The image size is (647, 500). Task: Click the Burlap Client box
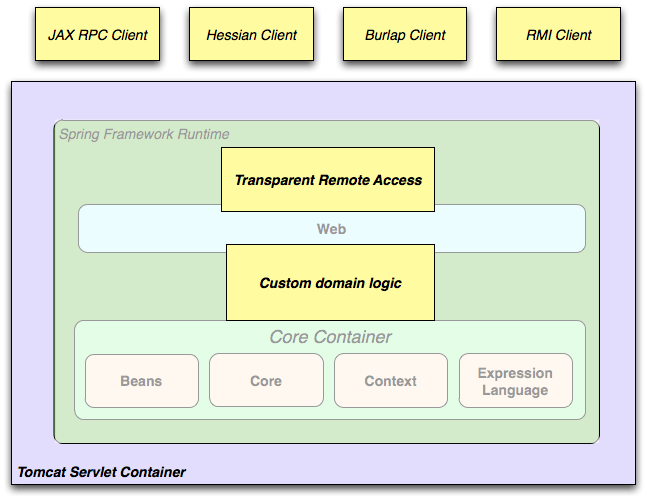[405, 34]
